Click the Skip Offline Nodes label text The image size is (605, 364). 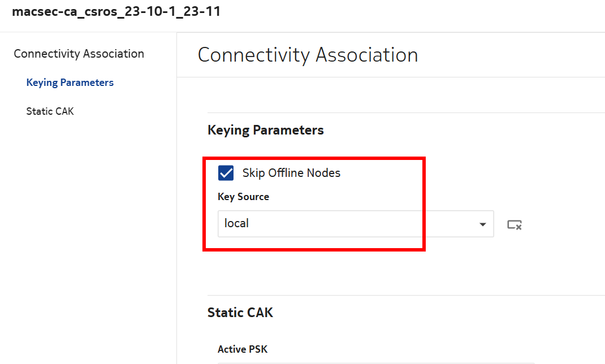point(291,173)
